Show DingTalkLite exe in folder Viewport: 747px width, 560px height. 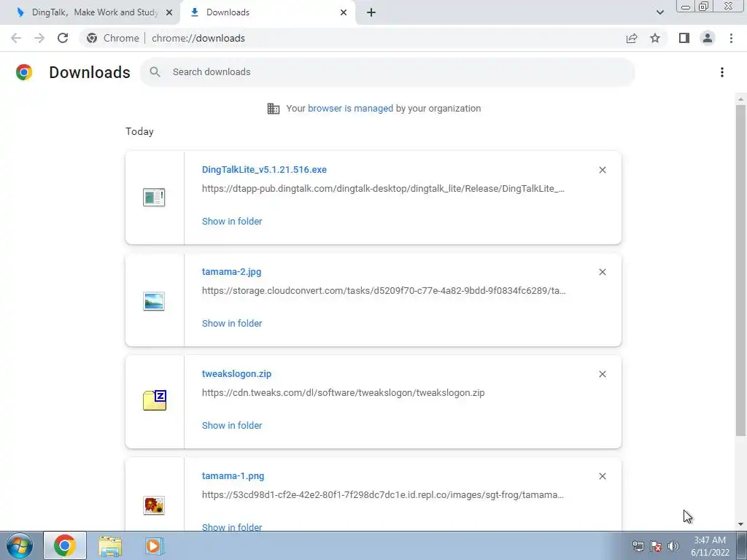[232, 222]
